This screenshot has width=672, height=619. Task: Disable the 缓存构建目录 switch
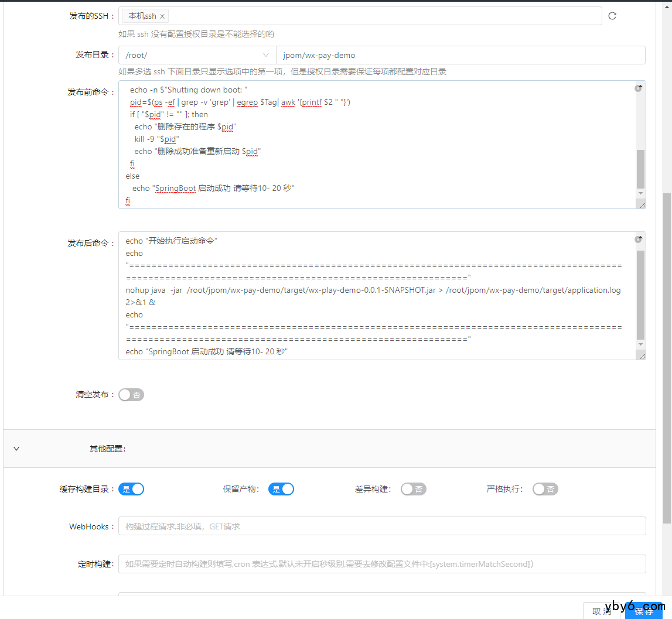(x=131, y=489)
